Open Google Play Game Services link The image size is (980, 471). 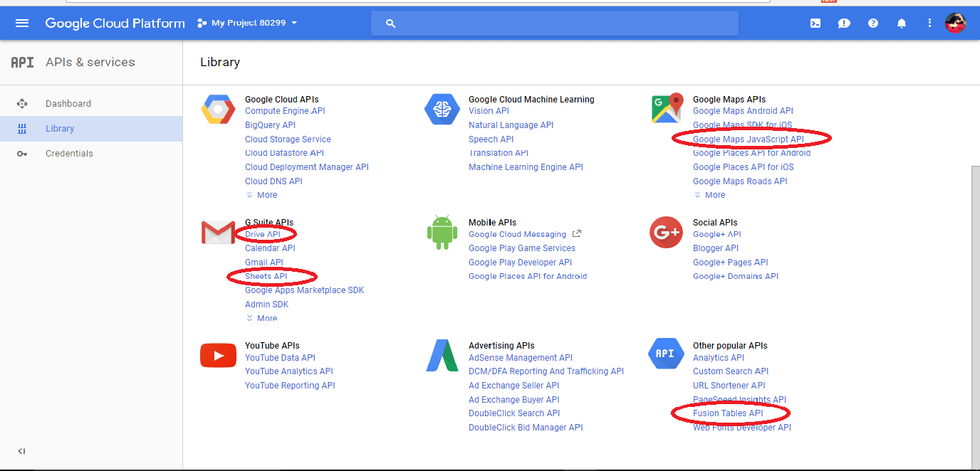pyautogui.click(x=522, y=248)
